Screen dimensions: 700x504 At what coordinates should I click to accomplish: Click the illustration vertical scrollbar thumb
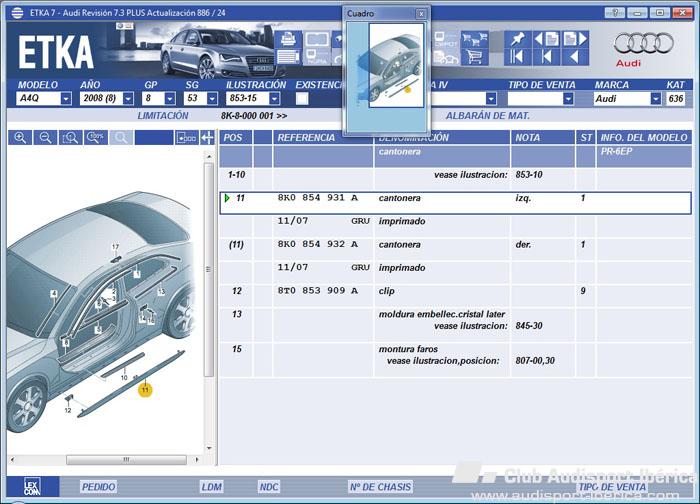tap(208, 270)
